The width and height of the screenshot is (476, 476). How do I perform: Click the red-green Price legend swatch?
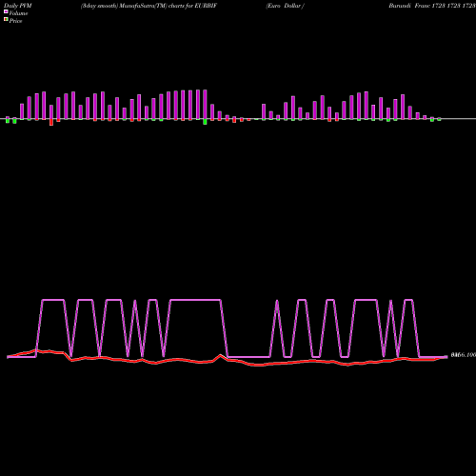click(x=6, y=19)
